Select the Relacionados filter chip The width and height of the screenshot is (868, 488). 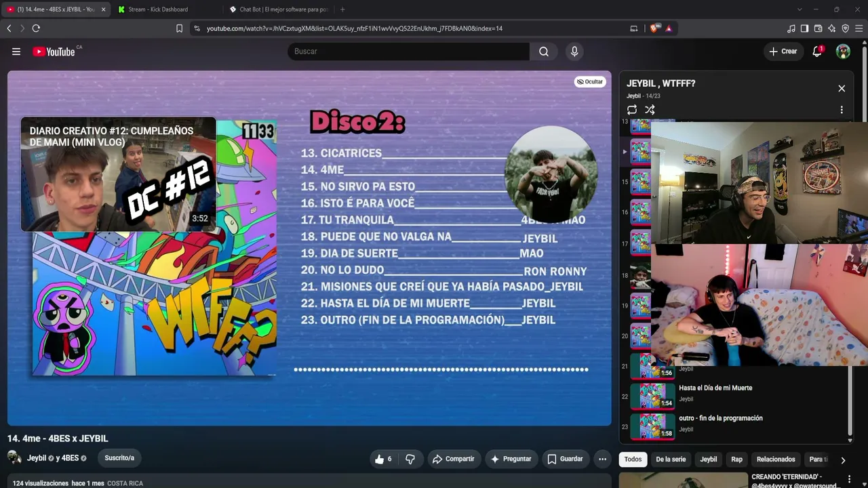[776, 460]
